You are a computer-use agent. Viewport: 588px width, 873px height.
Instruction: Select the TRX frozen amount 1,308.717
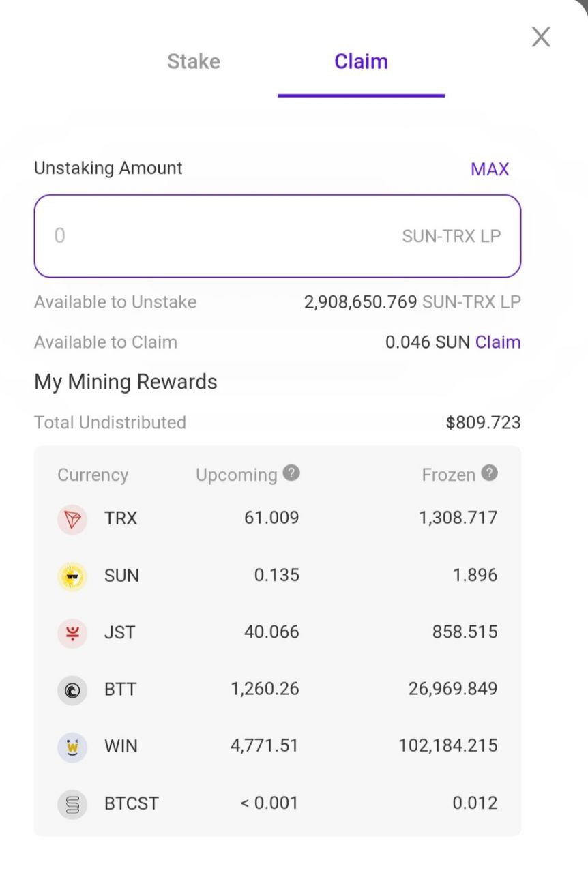(x=458, y=518)
